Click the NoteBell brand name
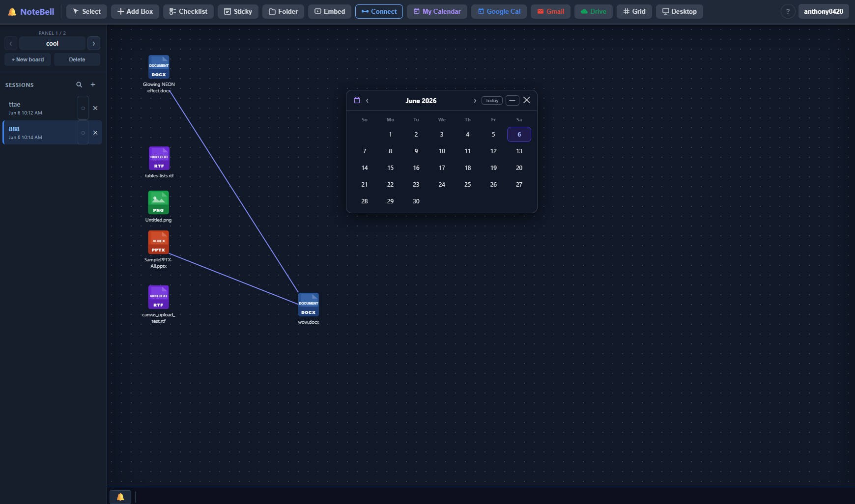 click(37, 12)
